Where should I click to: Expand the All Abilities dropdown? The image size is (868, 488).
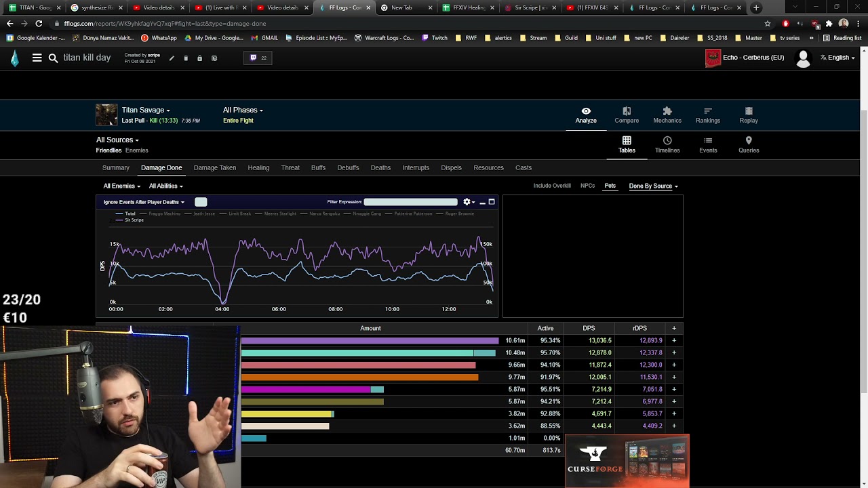tap(166, 186)
